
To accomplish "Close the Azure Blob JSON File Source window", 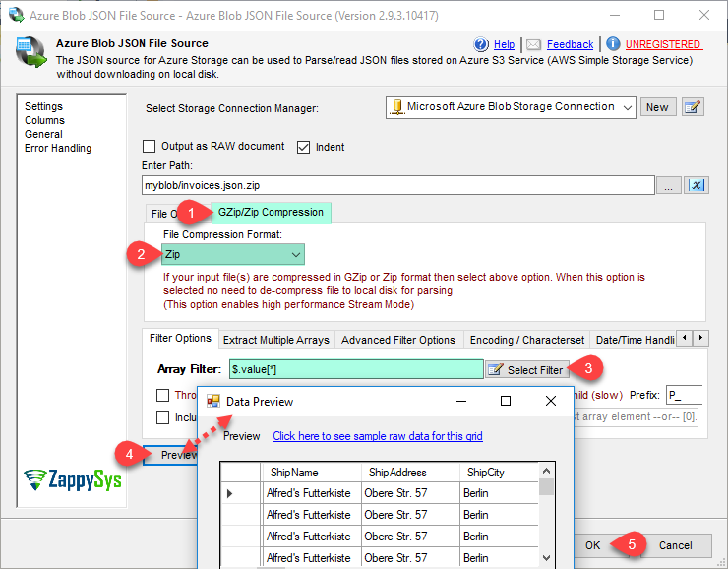I will tap(703, 15).
